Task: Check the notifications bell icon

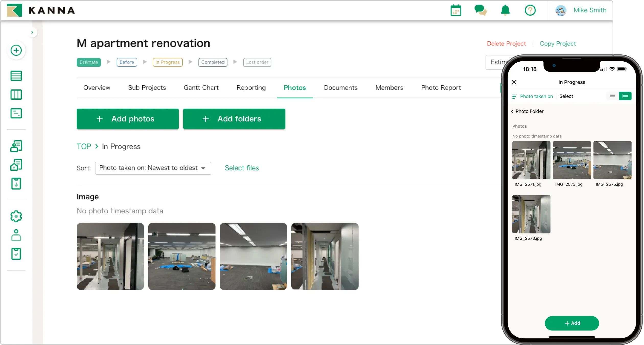Action: 505,10
